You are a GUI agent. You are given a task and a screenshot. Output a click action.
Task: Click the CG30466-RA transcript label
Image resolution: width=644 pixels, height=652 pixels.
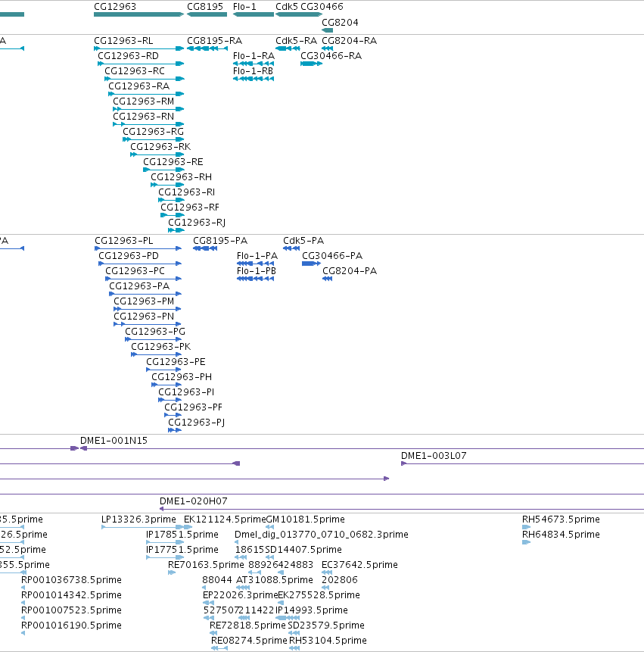click(331, 56)
